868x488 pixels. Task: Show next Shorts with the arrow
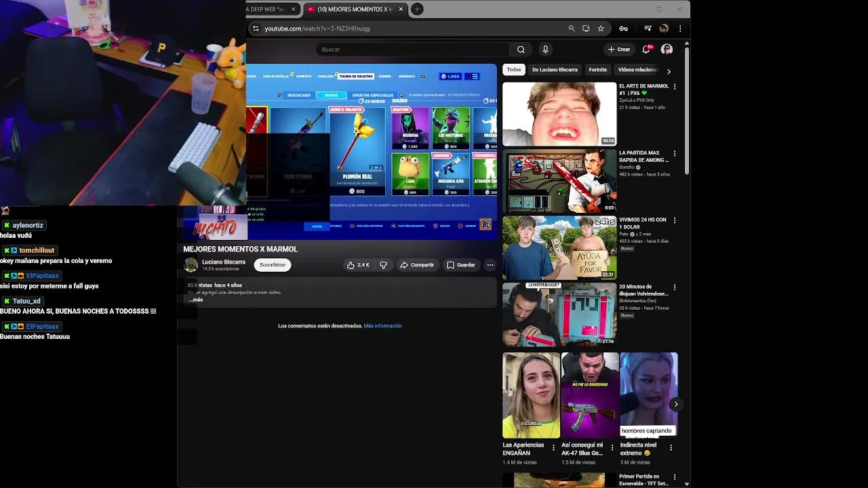pos(675,404)
